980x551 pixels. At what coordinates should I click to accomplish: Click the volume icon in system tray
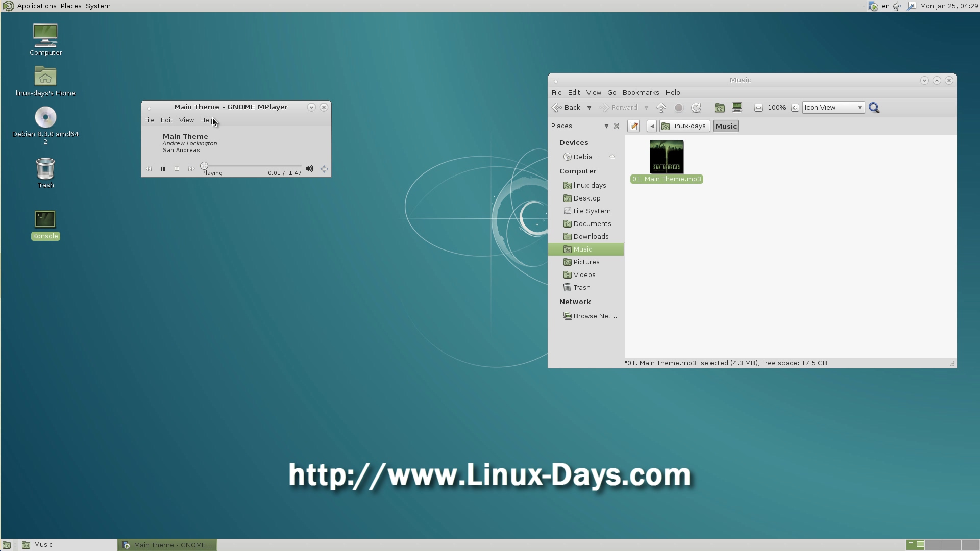coord(897,6)
